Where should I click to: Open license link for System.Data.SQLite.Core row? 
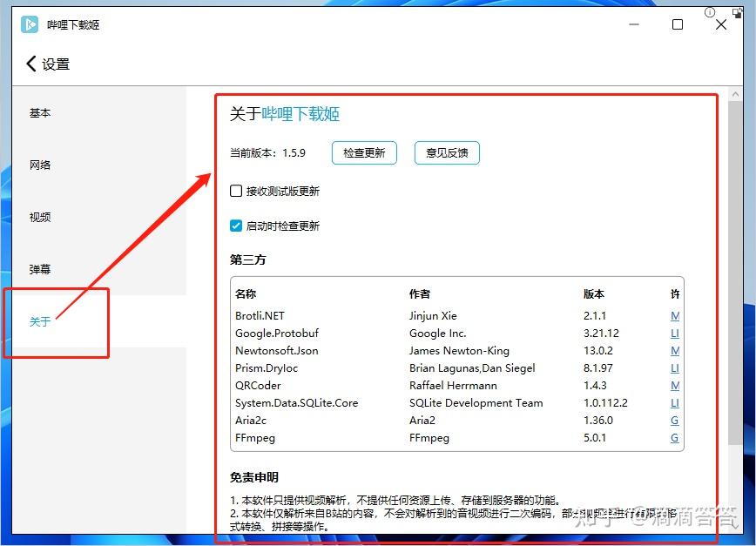tap(675, 403)
